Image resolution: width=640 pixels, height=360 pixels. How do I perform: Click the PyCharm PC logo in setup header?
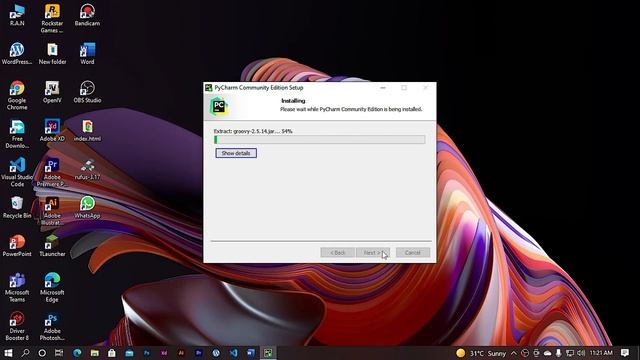pos(219,107)
